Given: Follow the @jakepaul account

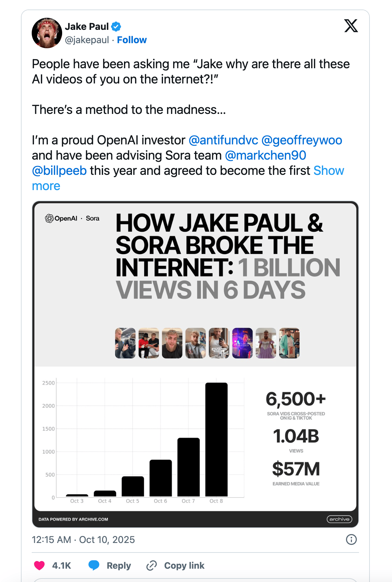Looking at the screenshot, I should [132, 40].
